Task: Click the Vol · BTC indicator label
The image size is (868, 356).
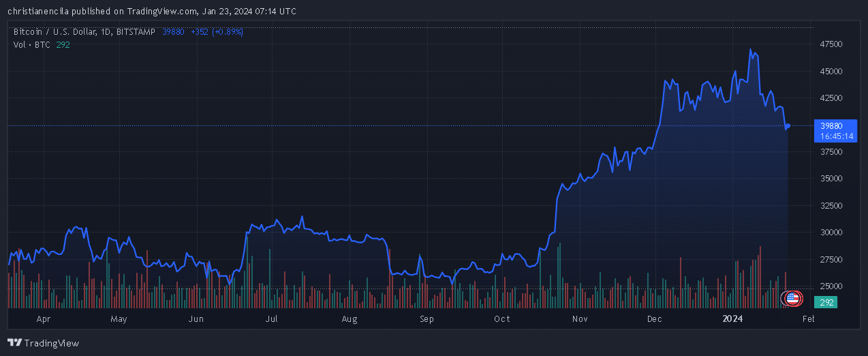Action: point(31,44)
